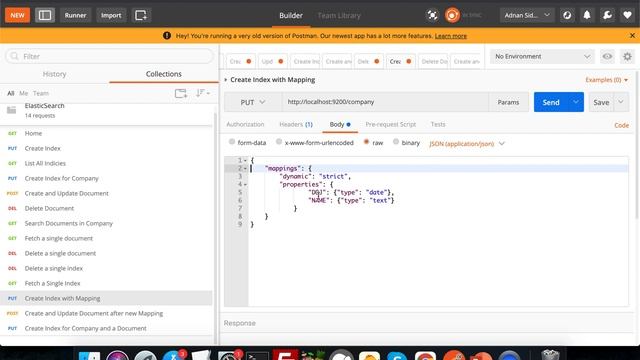Click the heart icon
The height and width of the screenshot is (360, 640).
[x=627, y=16]
